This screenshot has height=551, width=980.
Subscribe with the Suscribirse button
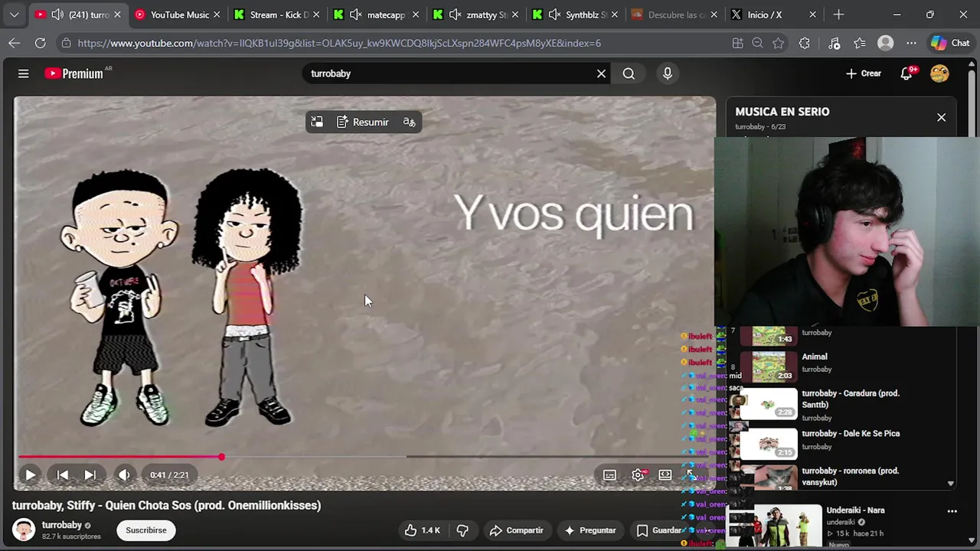(x=146, y=530)
